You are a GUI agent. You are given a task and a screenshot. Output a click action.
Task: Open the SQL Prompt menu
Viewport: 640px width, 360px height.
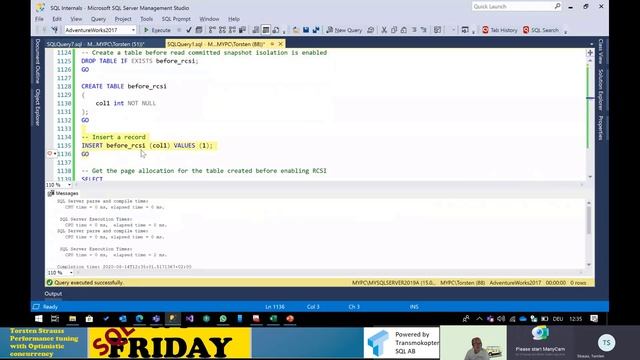click(176, 19)
